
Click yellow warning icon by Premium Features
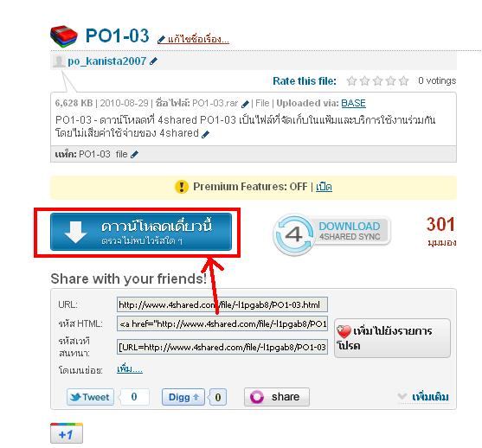point(182,187)
